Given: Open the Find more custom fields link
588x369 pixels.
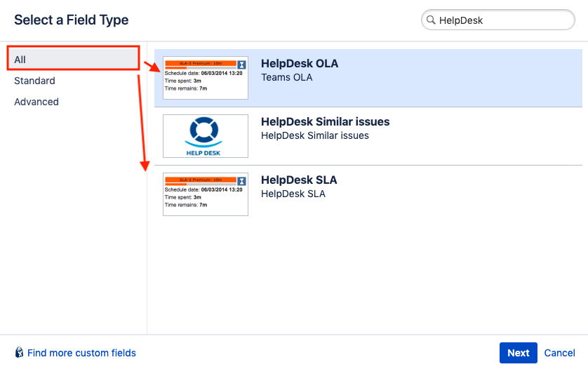Looking at the screenshot, I should point(81,353).
